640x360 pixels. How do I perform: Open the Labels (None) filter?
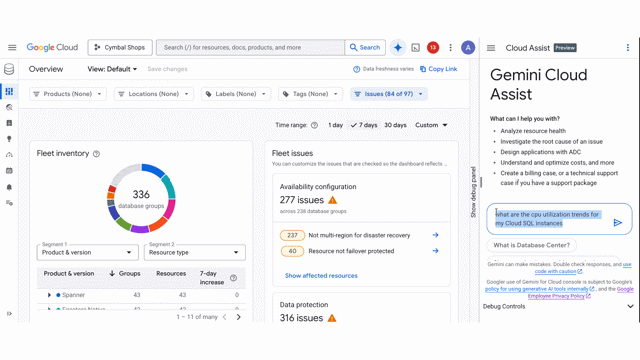(x=236, y=94)
